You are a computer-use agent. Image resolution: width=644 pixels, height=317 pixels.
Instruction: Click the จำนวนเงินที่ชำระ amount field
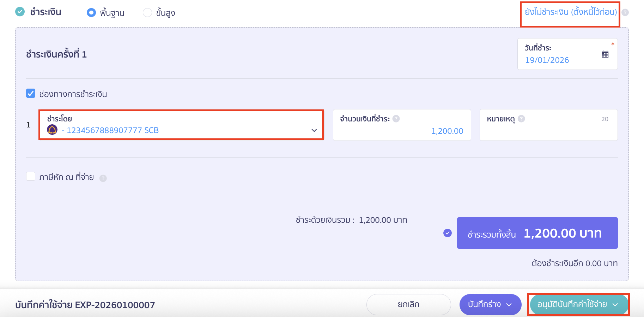(402, 131)
